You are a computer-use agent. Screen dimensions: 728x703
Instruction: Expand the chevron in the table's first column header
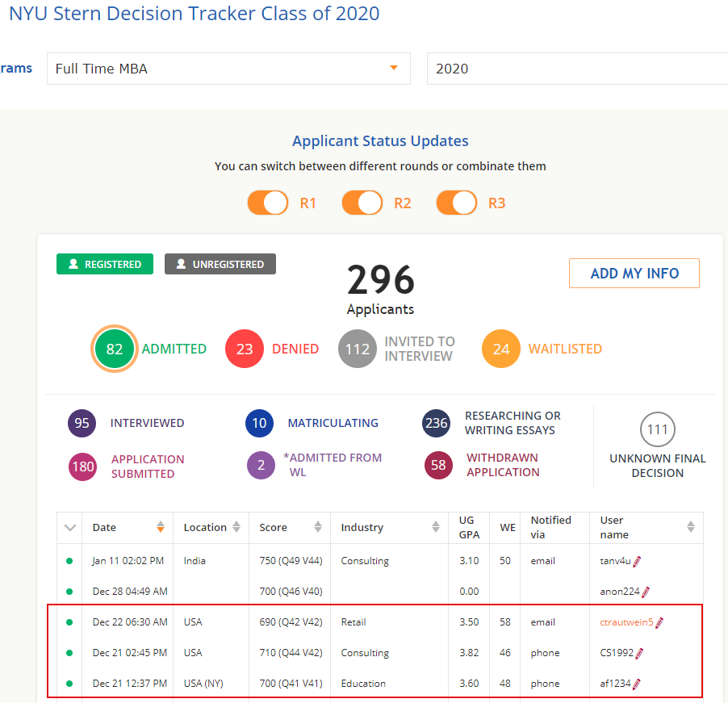[69, 527]
